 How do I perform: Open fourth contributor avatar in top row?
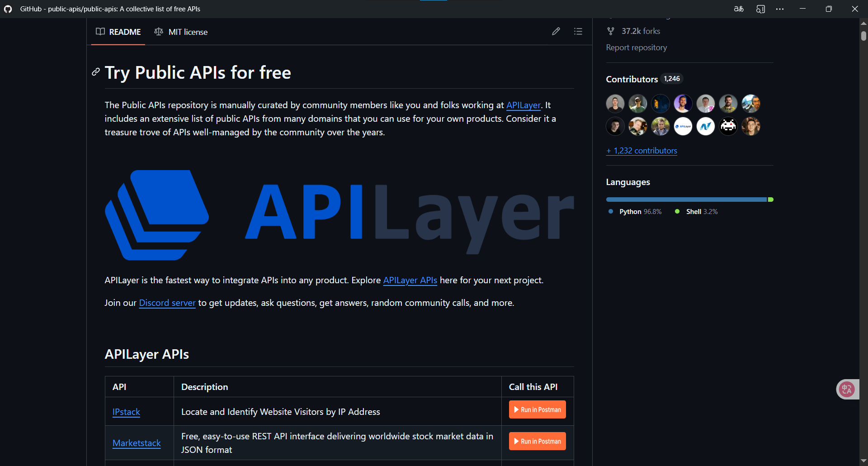click(x=683, y=104)
